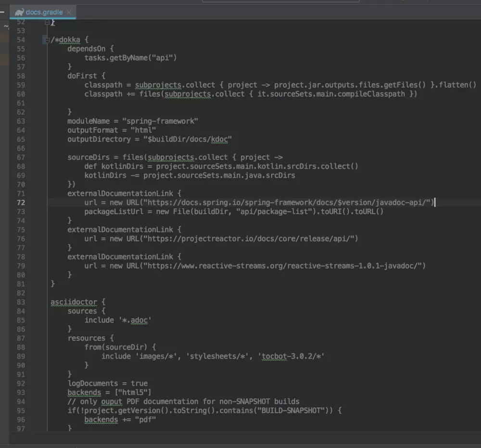Click "asciidoctor" on line 83
Viewport: 481px width, 448px height.
click(x=74, y=302)
